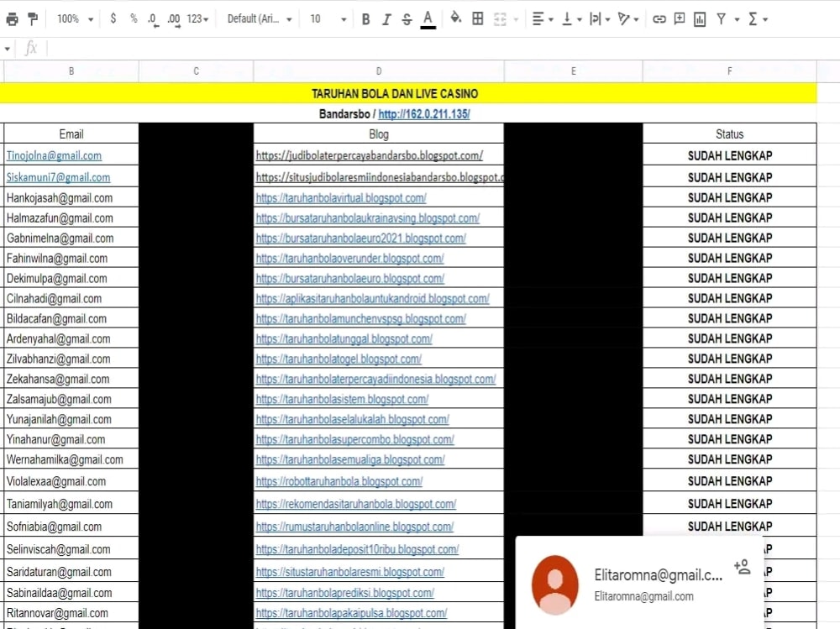Select SUDAH LENGKAP cell in Sofniabia row
Image resolution: width=840 pixels, height=629 pixels.
pyautogui.click(x=730, y=527)
